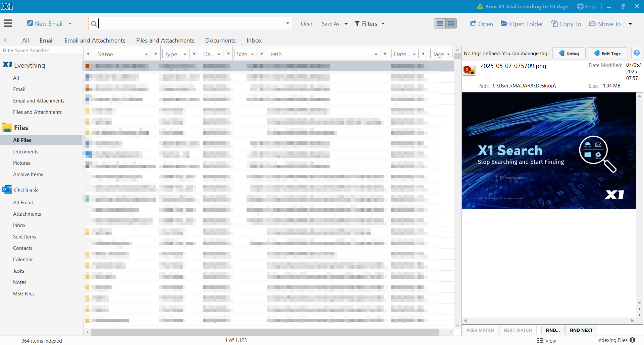Click the Files folder icon in sidebar
Screen dimensions: 644x345
click(x=7, y=127)
